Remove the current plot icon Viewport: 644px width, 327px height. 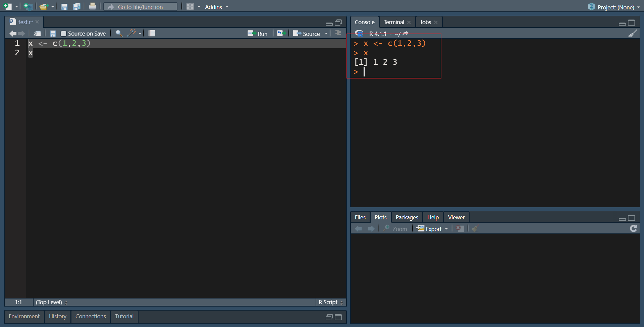point(460,229)
